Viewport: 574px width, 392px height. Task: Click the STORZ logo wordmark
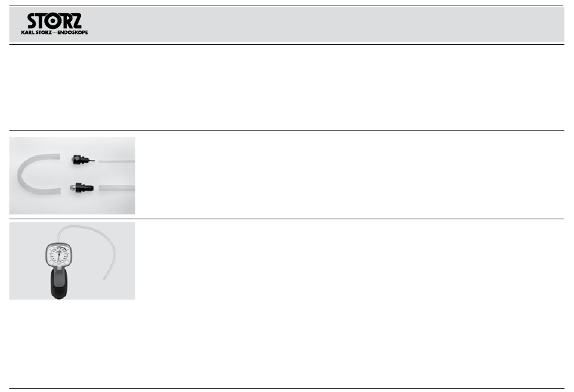[54, 21]
